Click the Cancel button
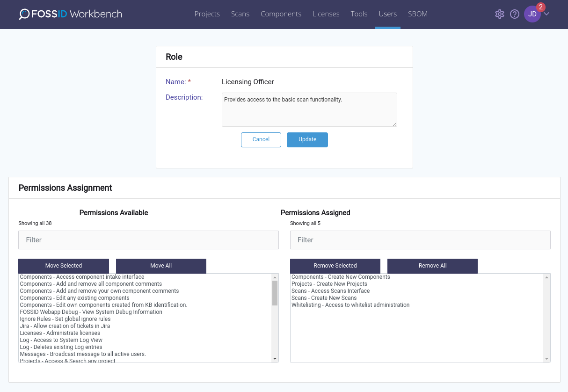Image resolution: width=568 pixels, height=392 pixels. [x=261, y=140]
